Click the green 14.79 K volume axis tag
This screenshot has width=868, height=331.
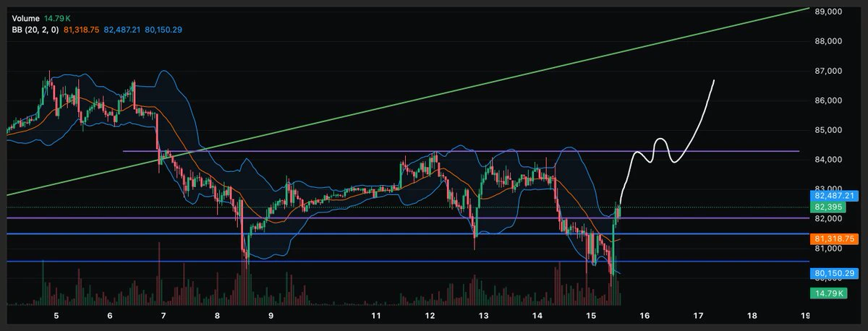click(829, 293)
